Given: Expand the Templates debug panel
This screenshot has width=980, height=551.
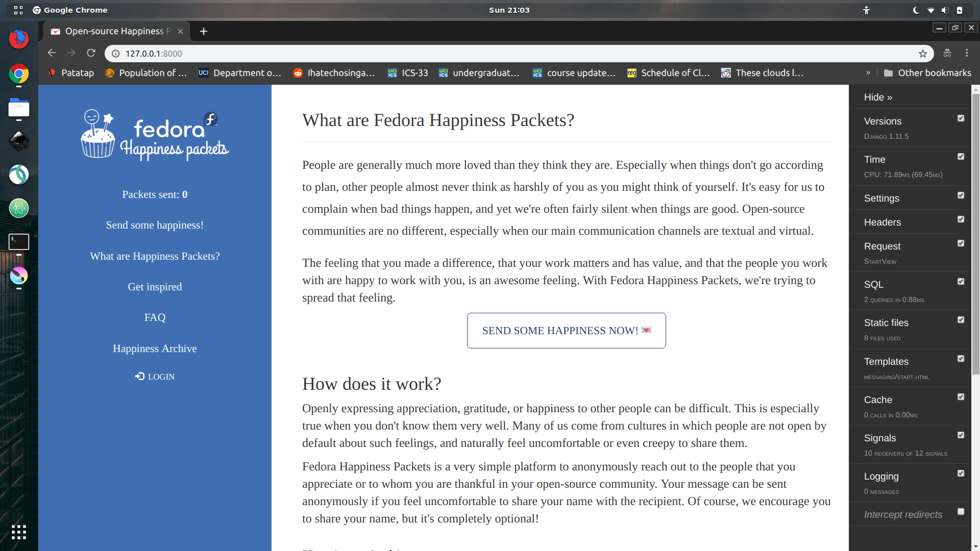Looking at the screenshot, I should click(887, 362).
